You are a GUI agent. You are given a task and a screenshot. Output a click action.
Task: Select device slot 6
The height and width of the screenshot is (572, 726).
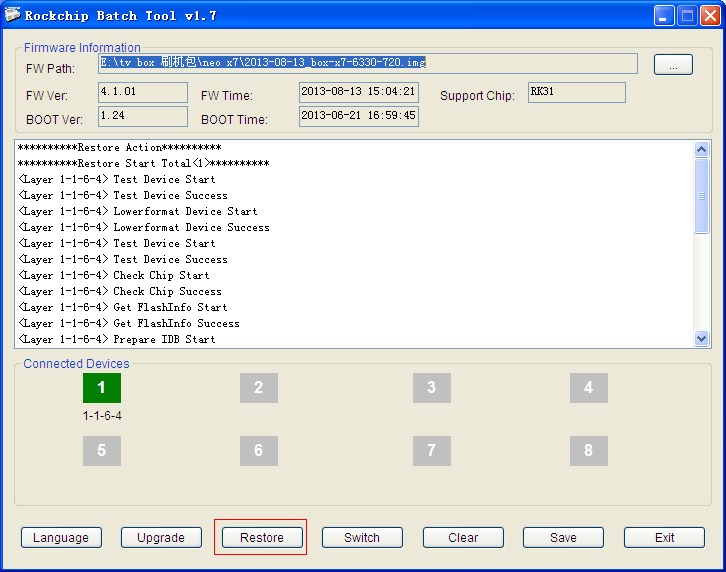[259, 451]
